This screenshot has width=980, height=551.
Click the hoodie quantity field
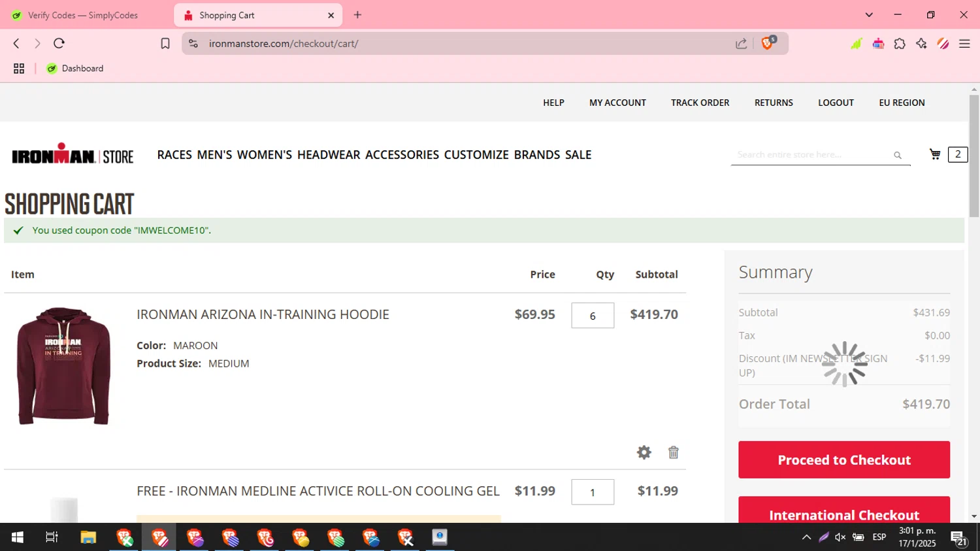click(x=593, y=316)
